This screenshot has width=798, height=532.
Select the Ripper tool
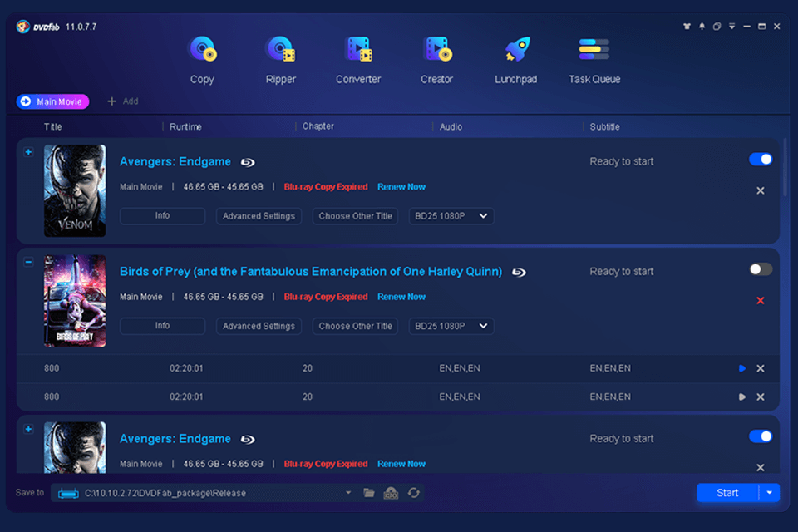click(280, 58)
